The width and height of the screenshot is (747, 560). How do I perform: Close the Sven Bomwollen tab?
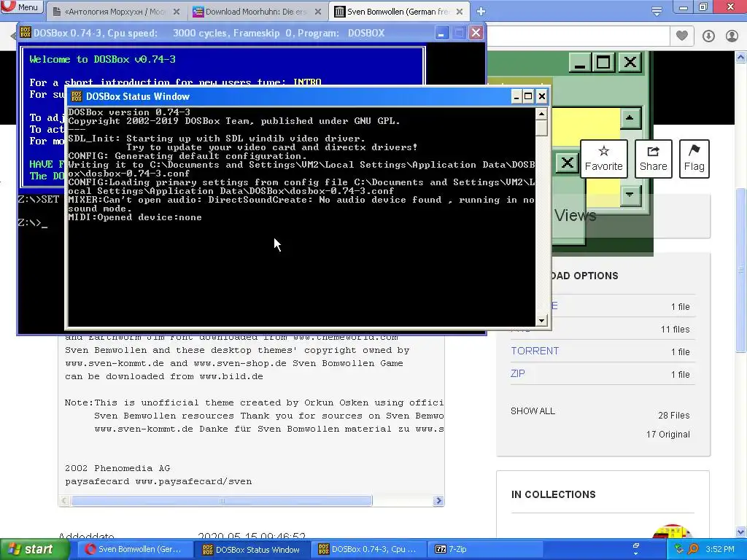(460, 12)
